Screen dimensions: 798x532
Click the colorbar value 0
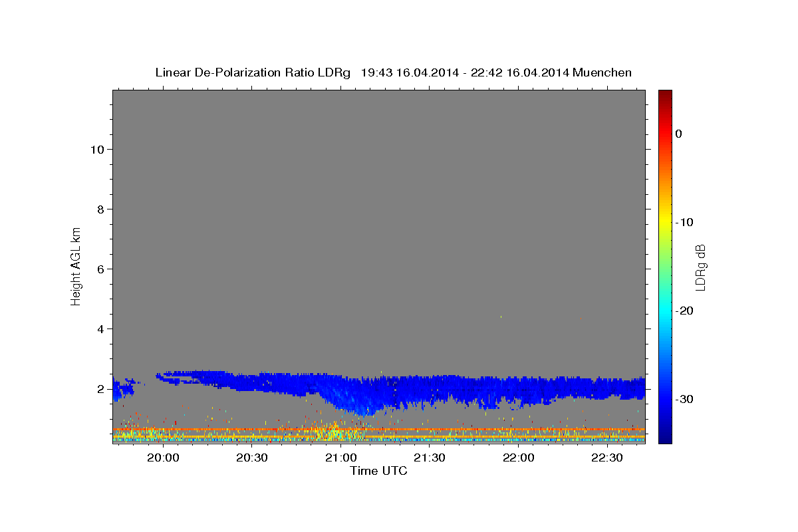point(679,134)
